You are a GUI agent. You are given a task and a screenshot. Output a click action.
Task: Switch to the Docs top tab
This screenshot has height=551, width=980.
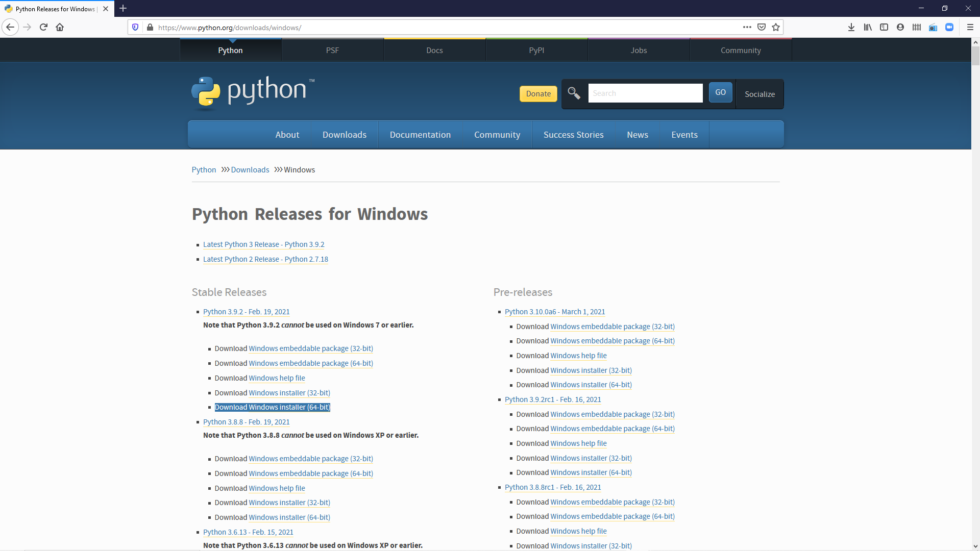[434, 50]
